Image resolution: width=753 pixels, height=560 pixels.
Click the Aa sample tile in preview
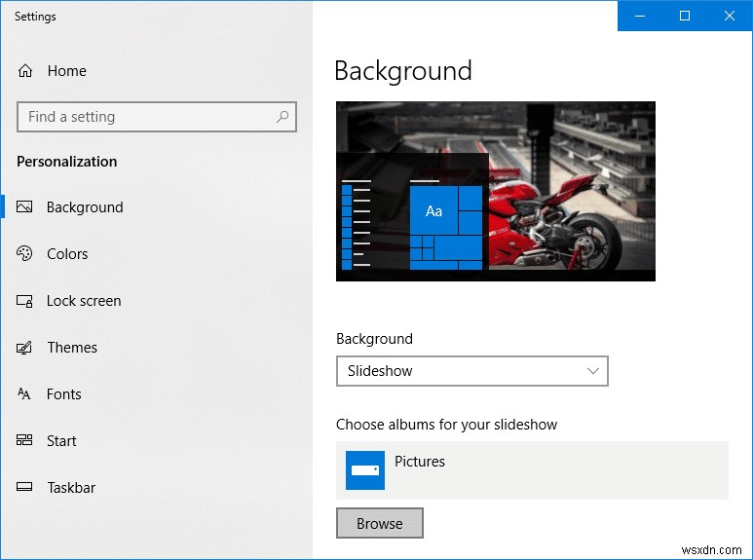click(x=433, y=211)
